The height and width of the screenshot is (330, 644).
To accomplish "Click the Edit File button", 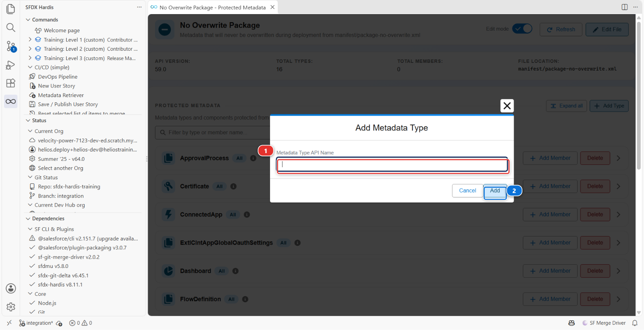I will [607, 29].
